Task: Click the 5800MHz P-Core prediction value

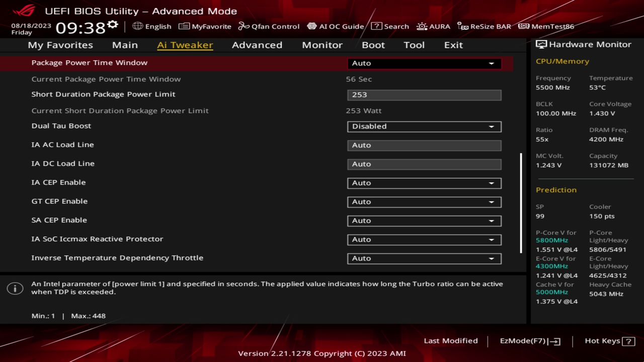Action: click(552, 240)
